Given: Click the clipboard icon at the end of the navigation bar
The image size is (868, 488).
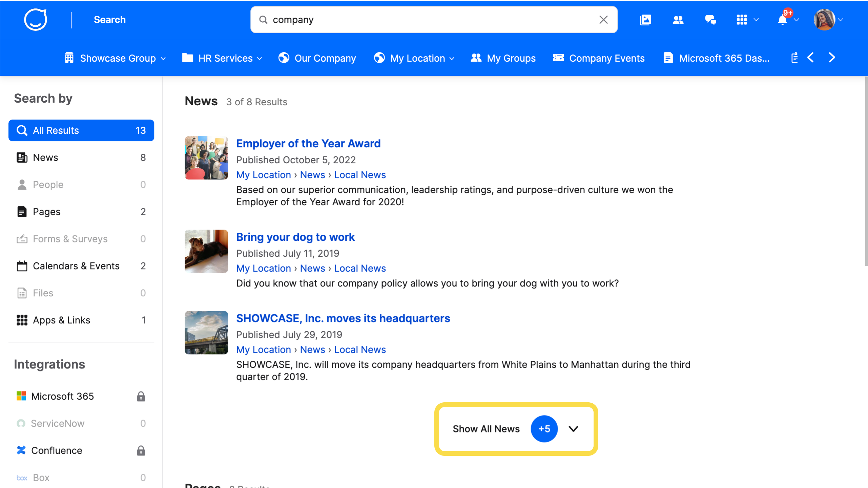Looking at the screenshot, I should [794, 58].
